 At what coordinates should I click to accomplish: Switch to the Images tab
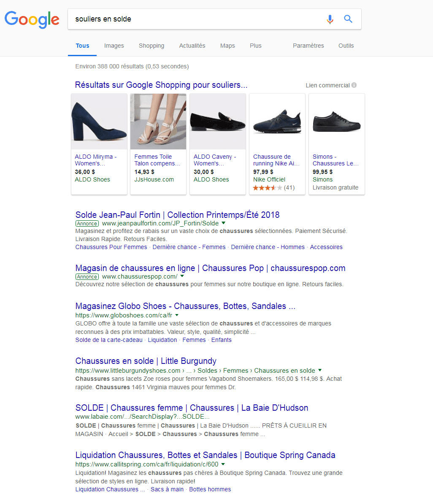point(114,46)
